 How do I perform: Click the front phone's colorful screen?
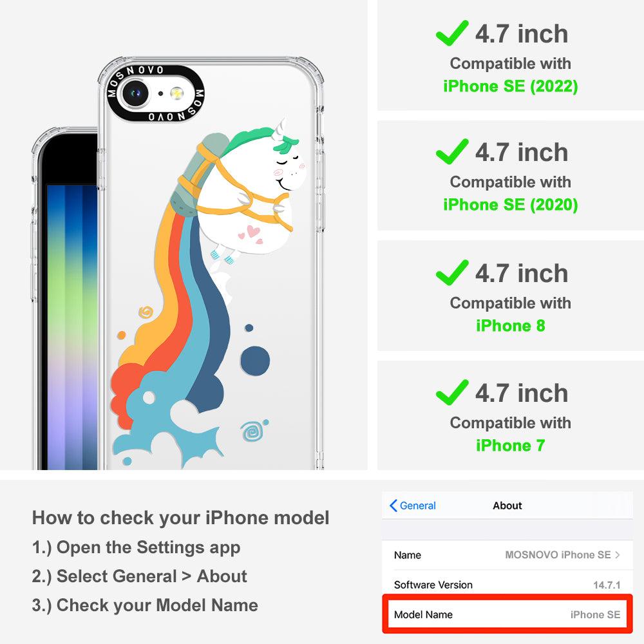[72, 327]
